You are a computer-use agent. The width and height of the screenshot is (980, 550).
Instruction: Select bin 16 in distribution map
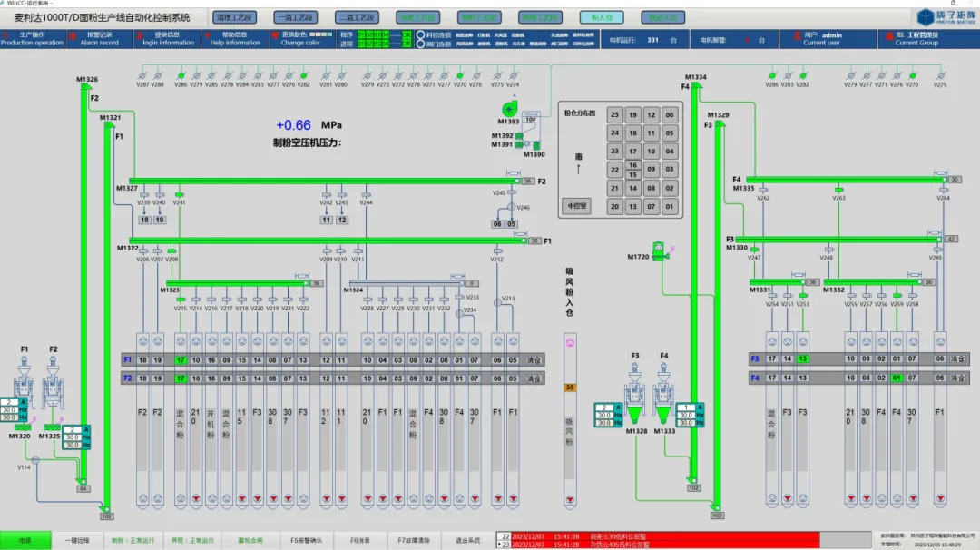click(x=632, y=165)
